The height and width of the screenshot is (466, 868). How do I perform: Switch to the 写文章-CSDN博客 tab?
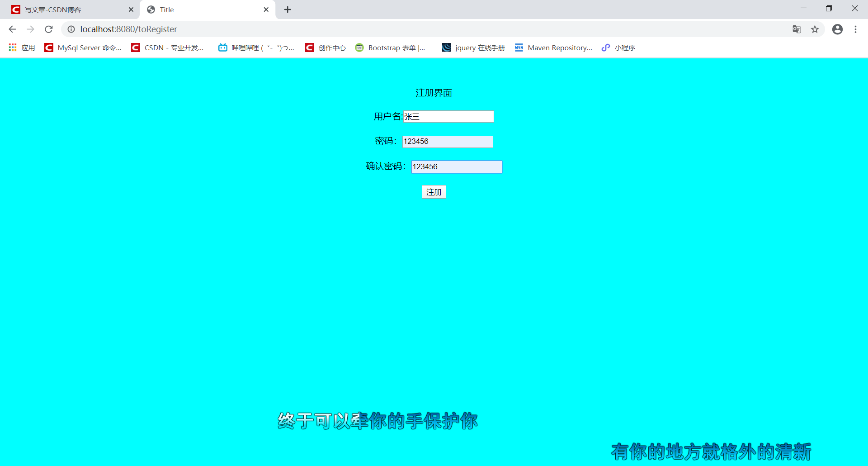[72, 10]
